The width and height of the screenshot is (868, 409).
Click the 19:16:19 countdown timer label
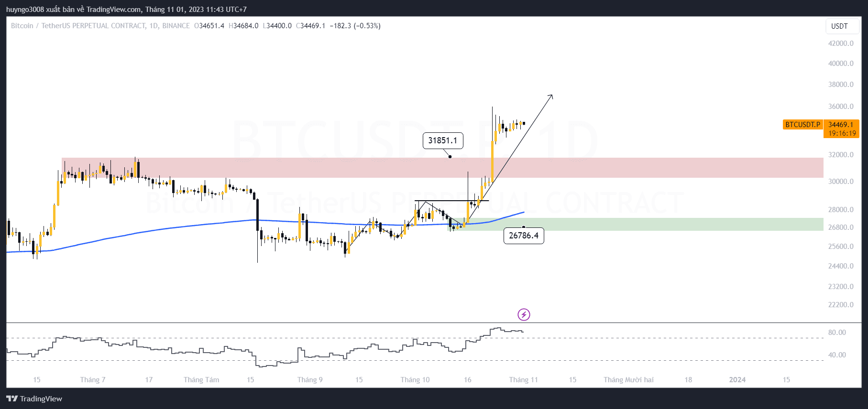842,133
